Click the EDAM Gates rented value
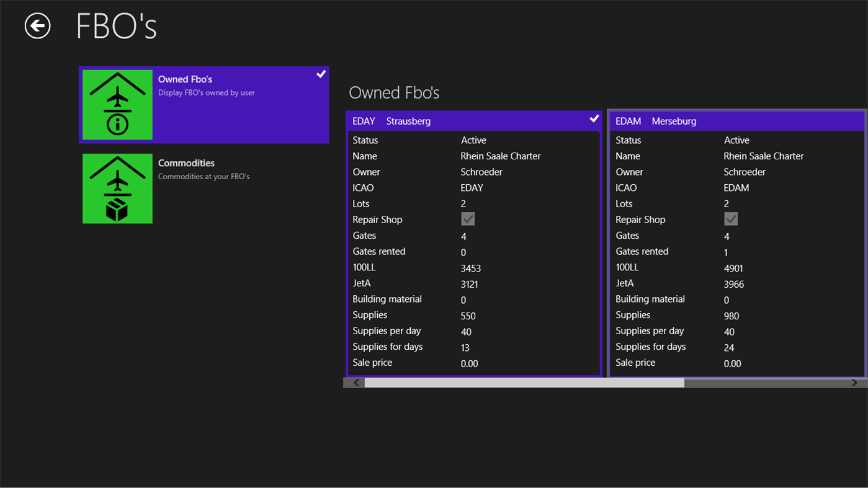 point(726,252)
